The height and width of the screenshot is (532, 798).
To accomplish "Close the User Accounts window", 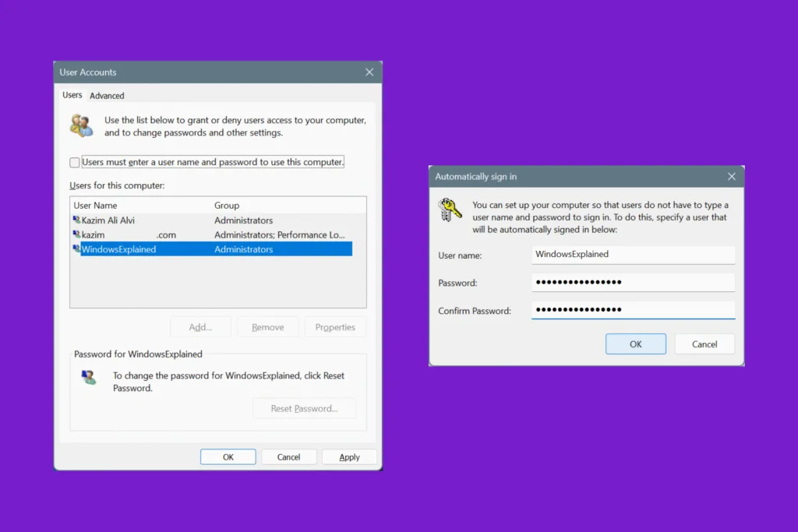I will [369, 72].
